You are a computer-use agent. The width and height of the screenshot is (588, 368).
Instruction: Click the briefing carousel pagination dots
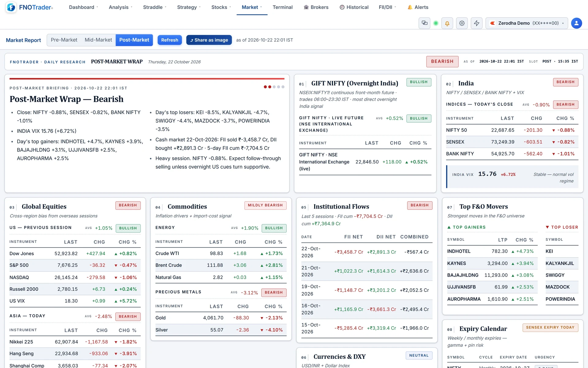274,87
